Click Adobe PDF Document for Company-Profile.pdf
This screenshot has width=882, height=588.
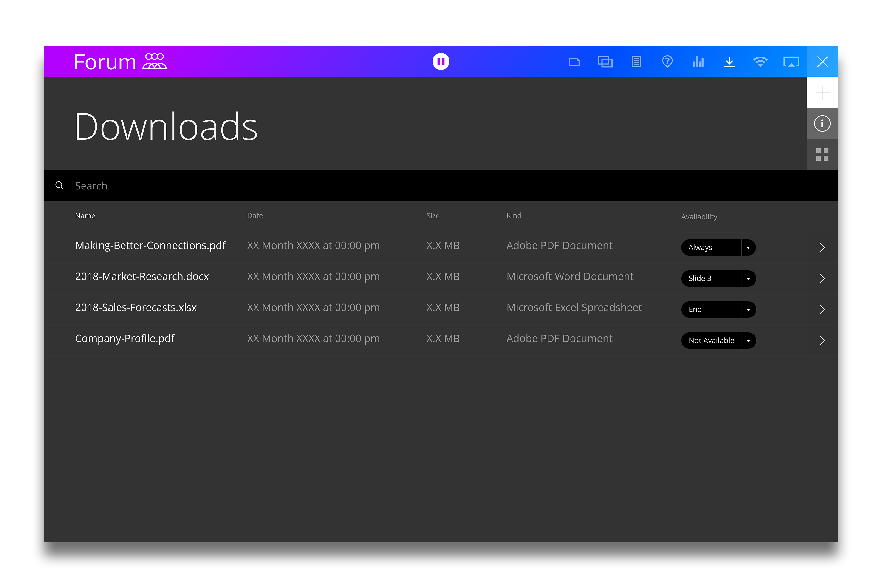pyautogui.click(x=559, y=339)
